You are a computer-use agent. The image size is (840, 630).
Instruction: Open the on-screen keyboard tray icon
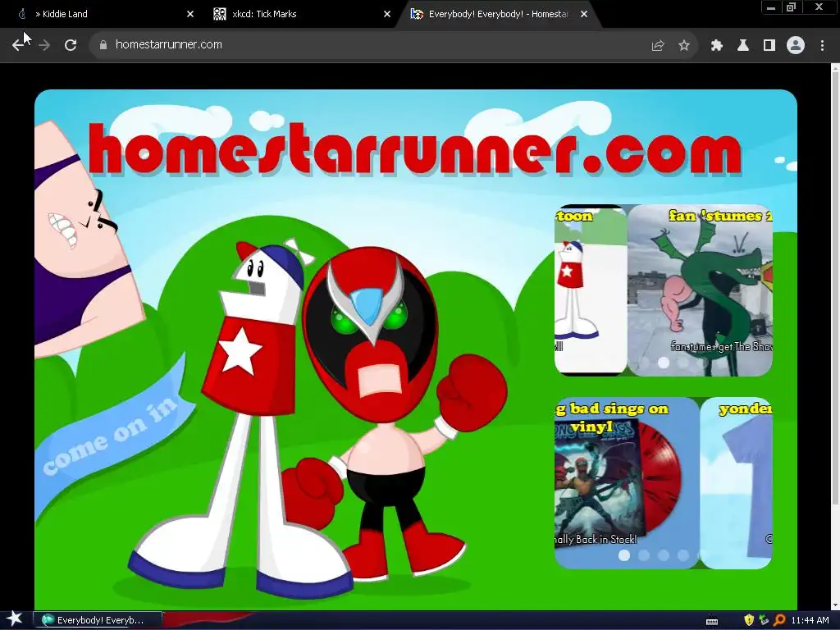712,621
